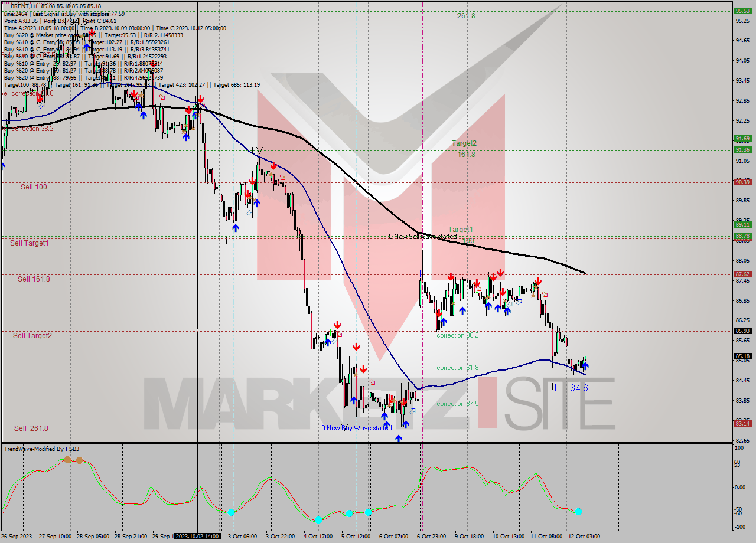The image size is (756, 543).
Task: Click the 'Sell 100' level label
Action: coord(34,187)
